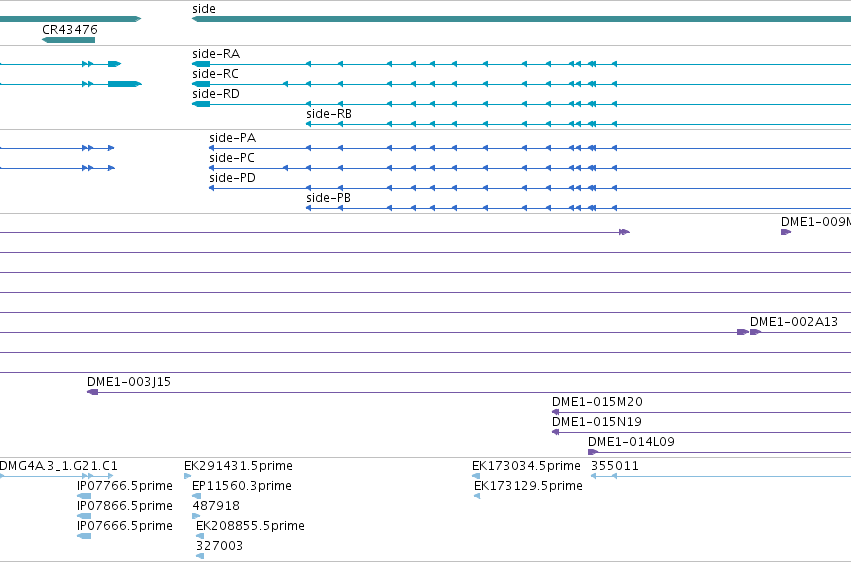Click the EK173034.5prime feature arrow
The height and width of the screenshot is (562, 851).
476,476
